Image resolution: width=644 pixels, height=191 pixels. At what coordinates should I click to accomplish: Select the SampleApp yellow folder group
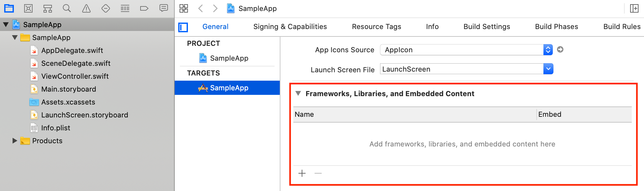tap(51, 37)
